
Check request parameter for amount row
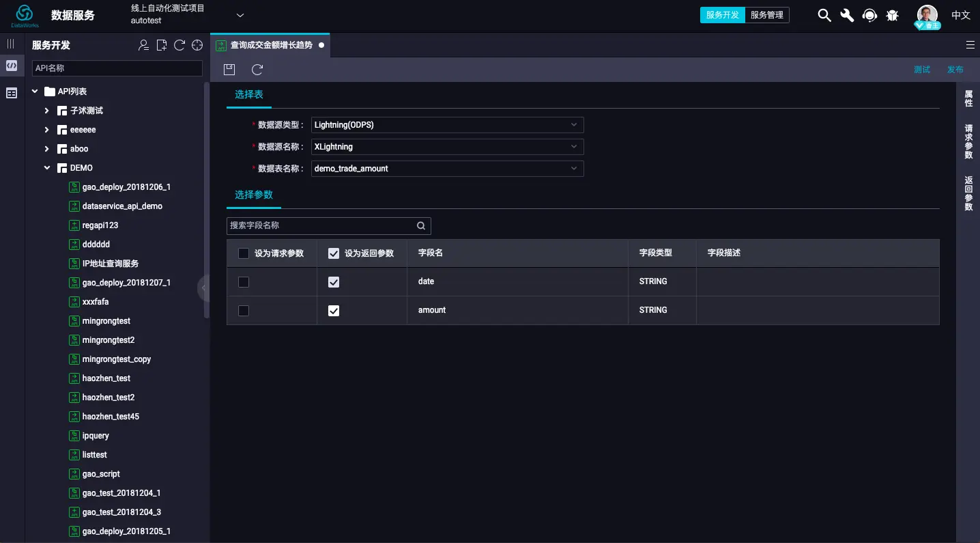click(244, 311)
